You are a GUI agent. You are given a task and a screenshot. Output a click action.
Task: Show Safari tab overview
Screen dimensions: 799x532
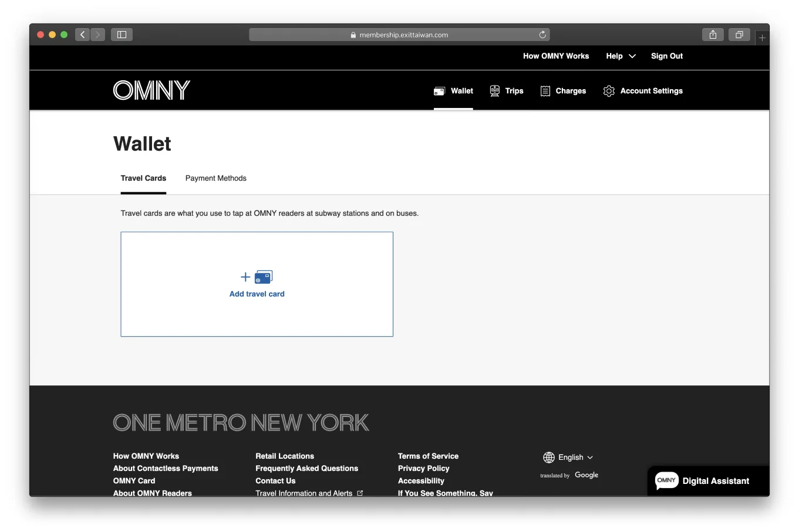739,35
